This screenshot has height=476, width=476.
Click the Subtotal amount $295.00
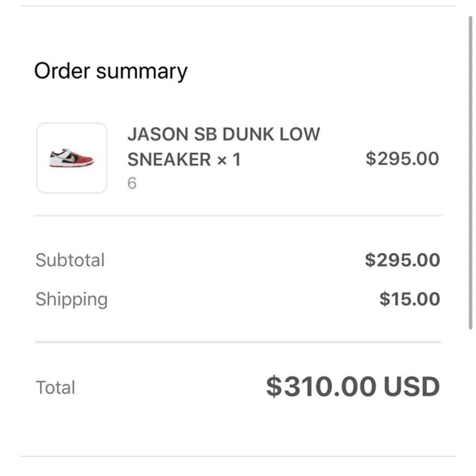[402, 260]
